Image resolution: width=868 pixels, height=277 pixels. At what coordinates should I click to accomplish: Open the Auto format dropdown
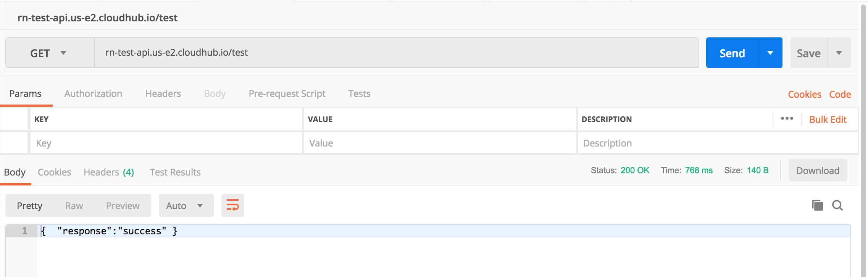186,205
